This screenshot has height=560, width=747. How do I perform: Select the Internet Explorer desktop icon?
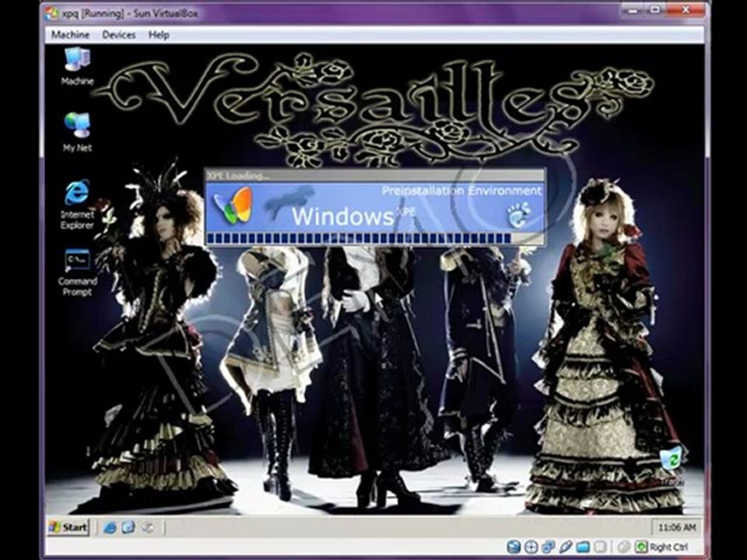coord(77,205)
